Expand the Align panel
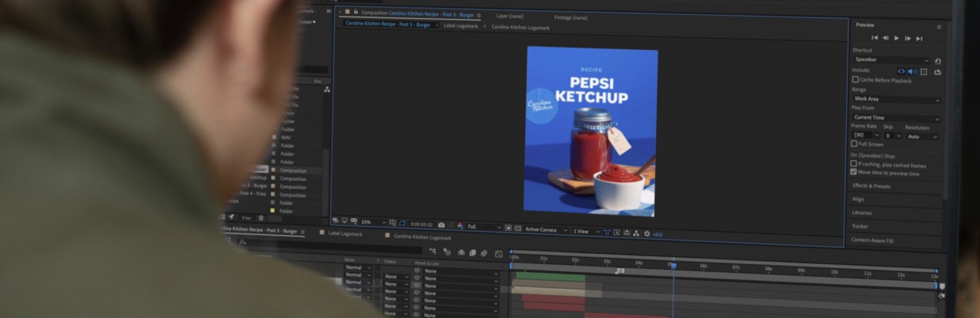980x318 pixels. (x=858, y=199)
